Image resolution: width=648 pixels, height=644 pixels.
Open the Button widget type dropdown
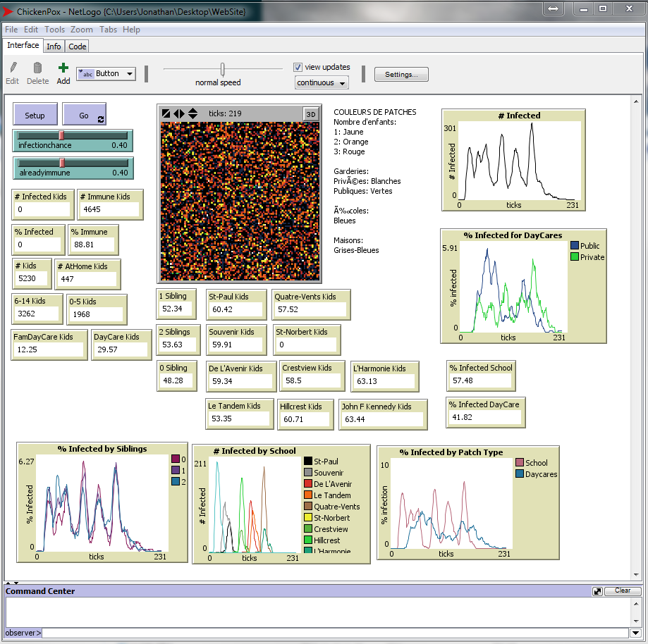[x=106, y=73]
